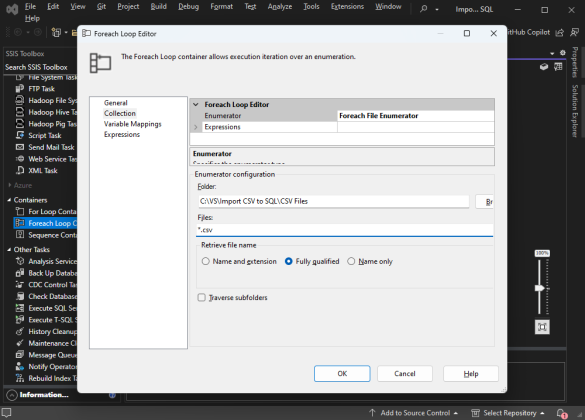The width and height of the screenshot is (585, 420).
Task: Choose the Send Mail Task icon
Action: coord(20,147)
